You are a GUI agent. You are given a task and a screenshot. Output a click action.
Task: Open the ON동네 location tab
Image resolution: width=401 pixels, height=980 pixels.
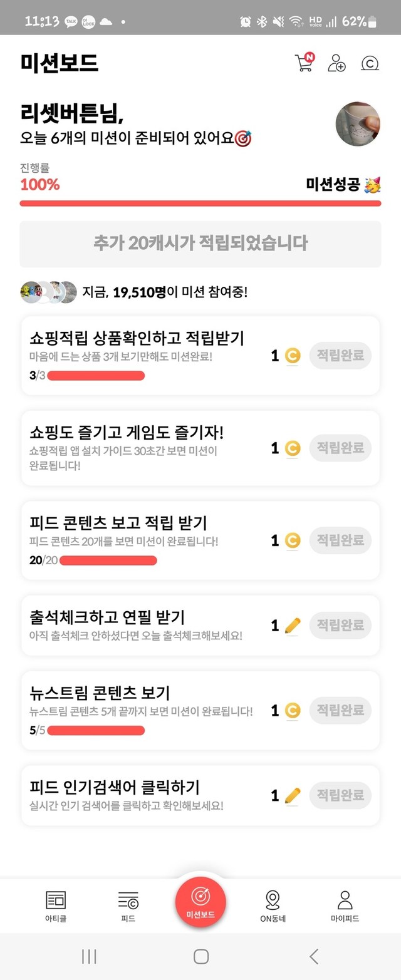click(x=273, y=906)
